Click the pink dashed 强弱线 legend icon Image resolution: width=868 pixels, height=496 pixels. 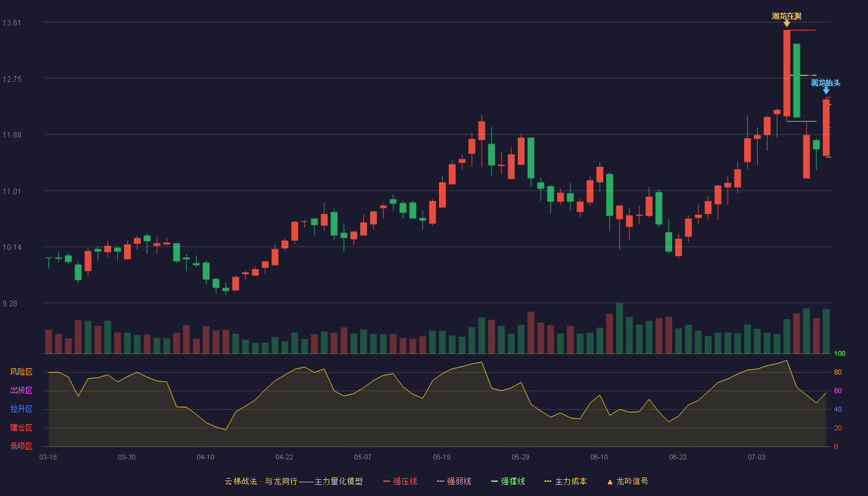click(440, 481)
